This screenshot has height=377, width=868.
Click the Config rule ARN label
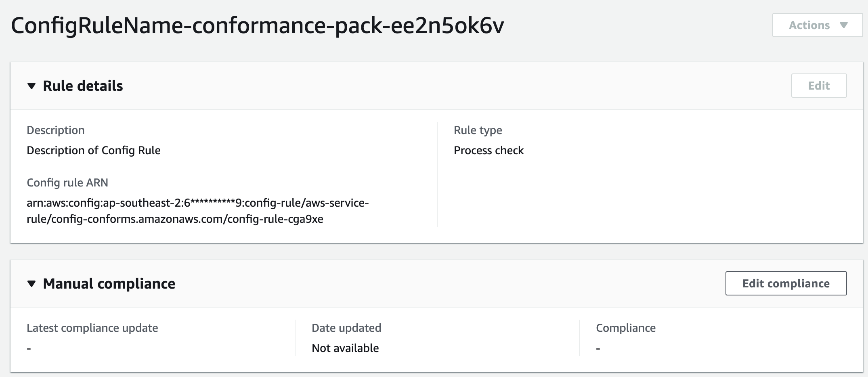pos(67,182)
